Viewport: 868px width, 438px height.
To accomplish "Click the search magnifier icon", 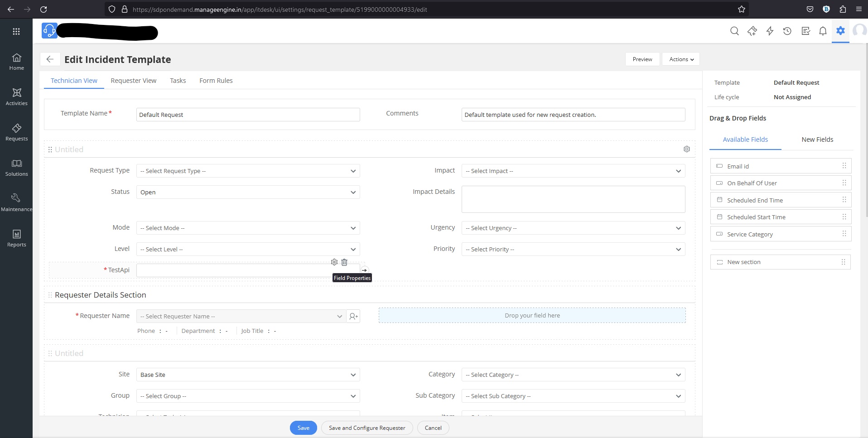I will click(x=734, y=31).
